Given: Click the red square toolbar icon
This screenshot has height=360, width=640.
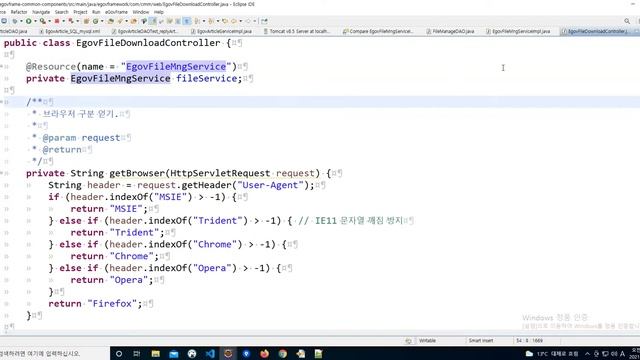Looking at the screenshot, I should point(57,21).
